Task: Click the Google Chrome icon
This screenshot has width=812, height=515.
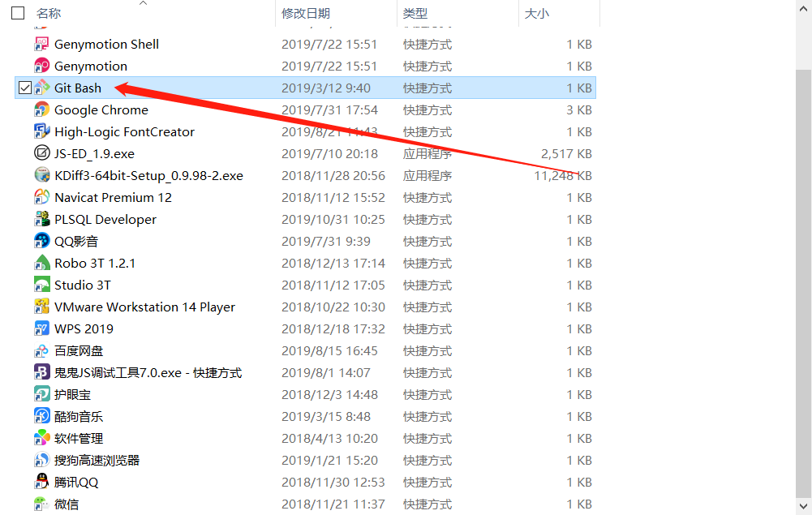Action: pos(41,109)
